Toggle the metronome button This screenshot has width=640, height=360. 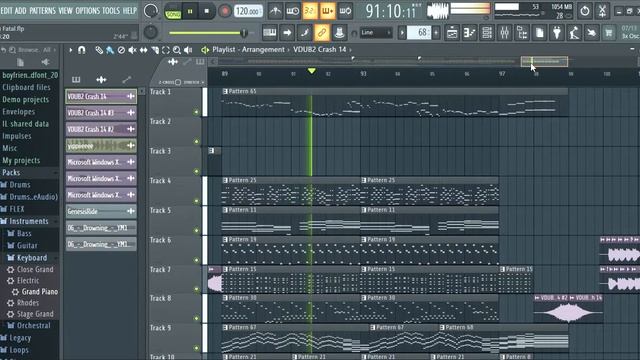click(275, 11)
